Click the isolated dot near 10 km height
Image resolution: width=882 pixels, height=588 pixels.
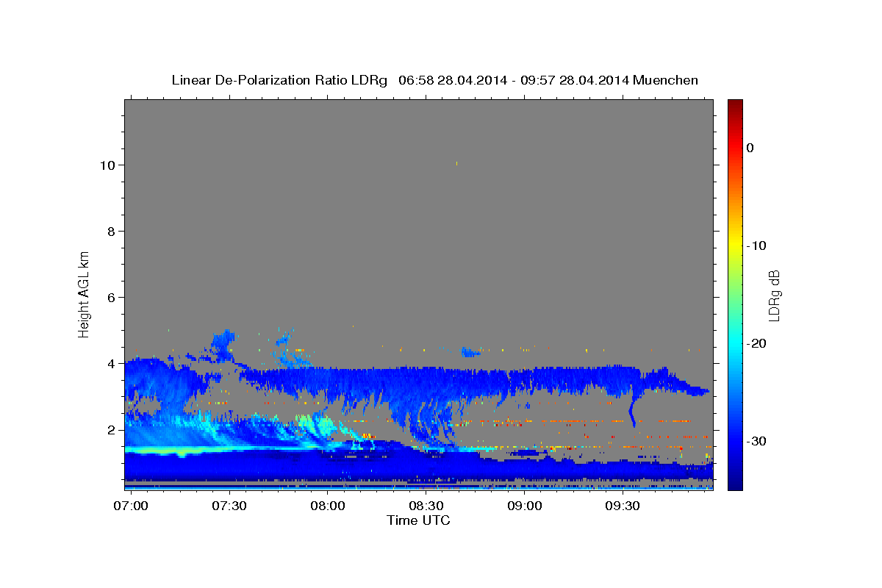pyautogui.click(x=456, y=163)
